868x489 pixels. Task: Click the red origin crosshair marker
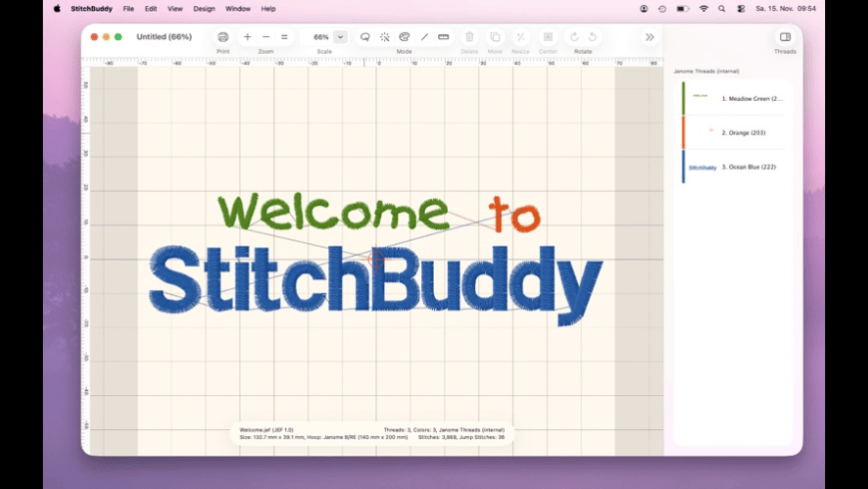376,259
